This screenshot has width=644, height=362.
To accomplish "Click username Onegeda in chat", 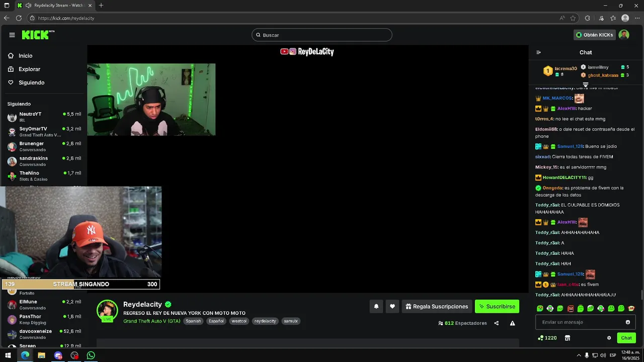I will click(x=552, y=188).
